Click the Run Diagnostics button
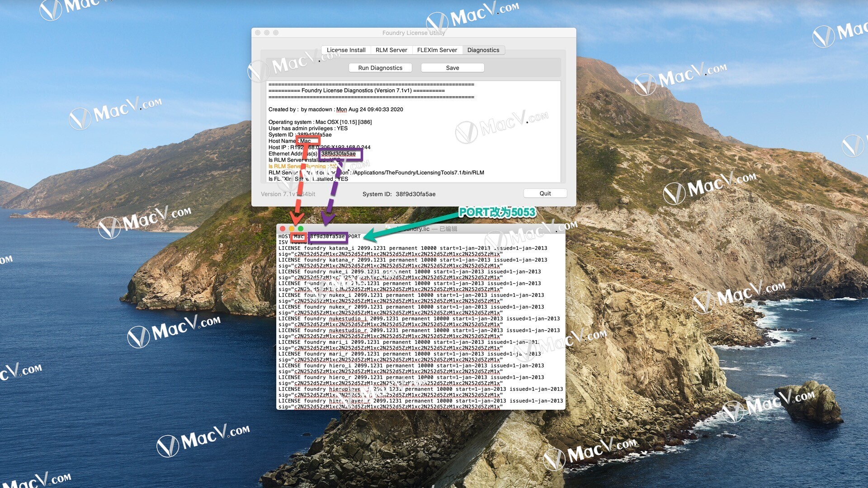868x488 pixels. pos(380,68)
